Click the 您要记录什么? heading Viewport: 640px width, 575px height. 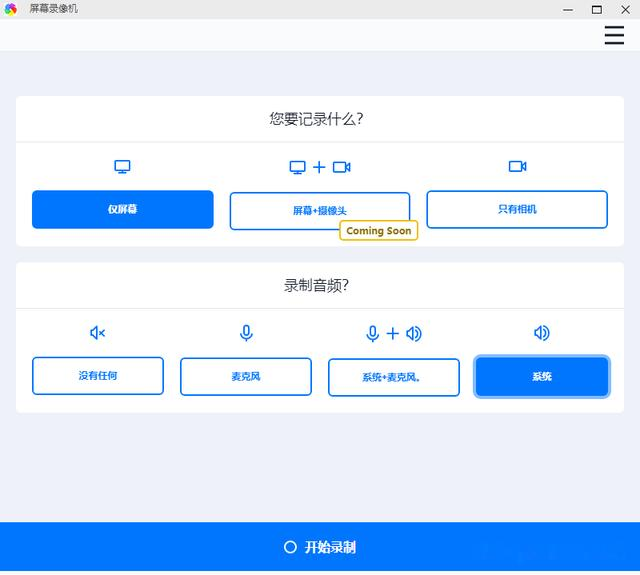coord(316,119)
